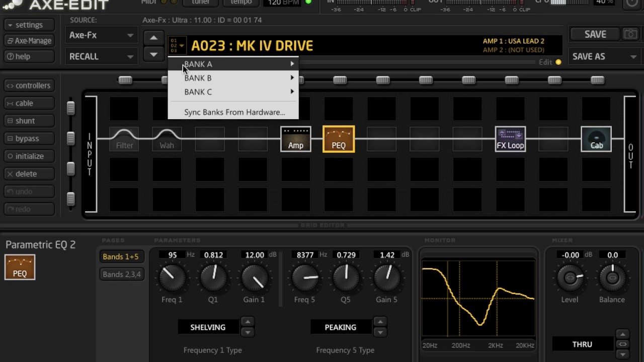
Task: Click the tempo button
Action: [x=241, y=3]
